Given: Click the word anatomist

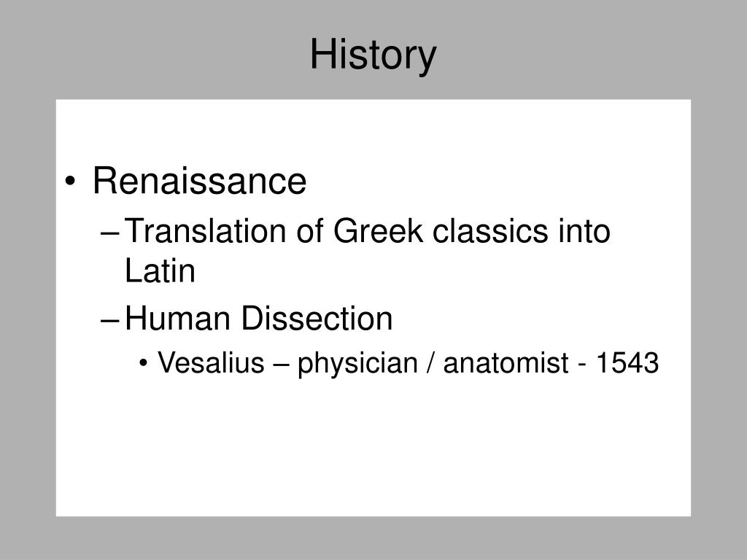Looking at the screenshot, I should (x=506, y=363).
